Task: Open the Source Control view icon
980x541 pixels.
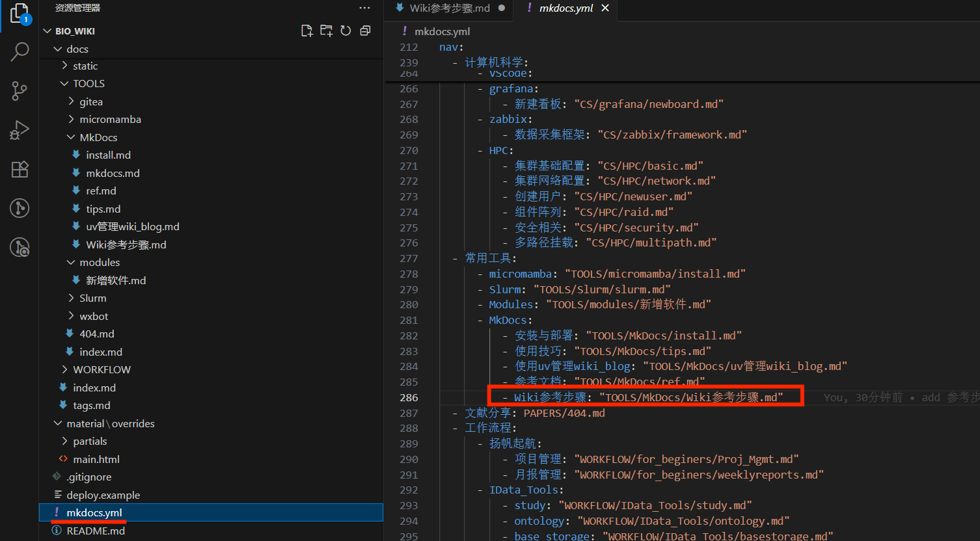Action: (x=20, y=91)
